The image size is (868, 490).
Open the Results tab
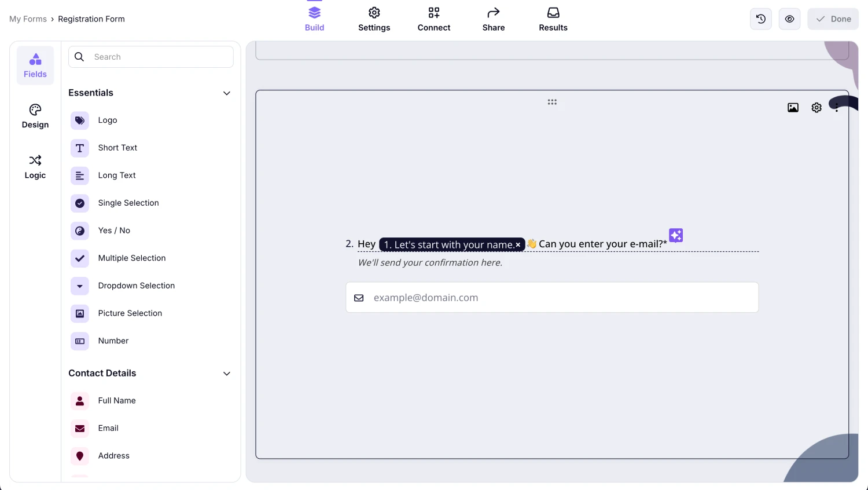[553, 19]
